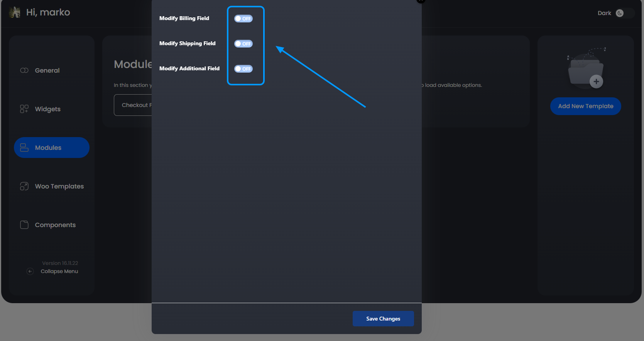Viewport: 644px width, 341px height.
Task: Click the Collapse Menu link
Action: [59, 271]
